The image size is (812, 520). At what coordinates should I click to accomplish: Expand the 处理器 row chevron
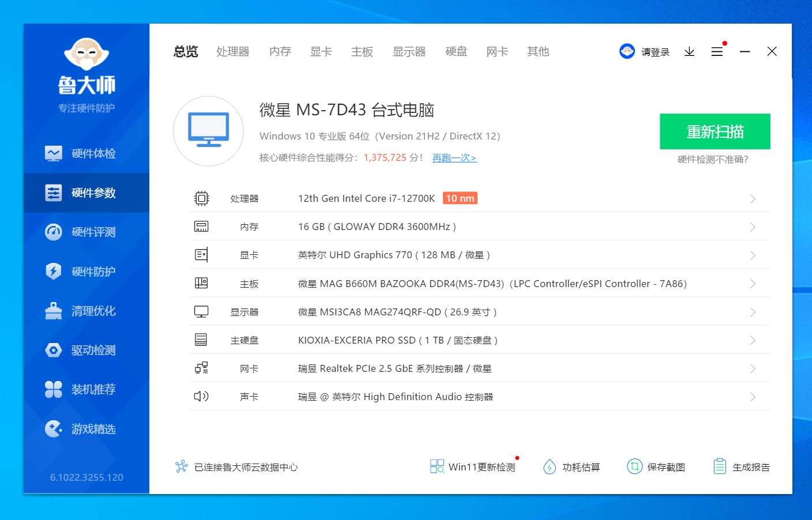coord(753,199)
